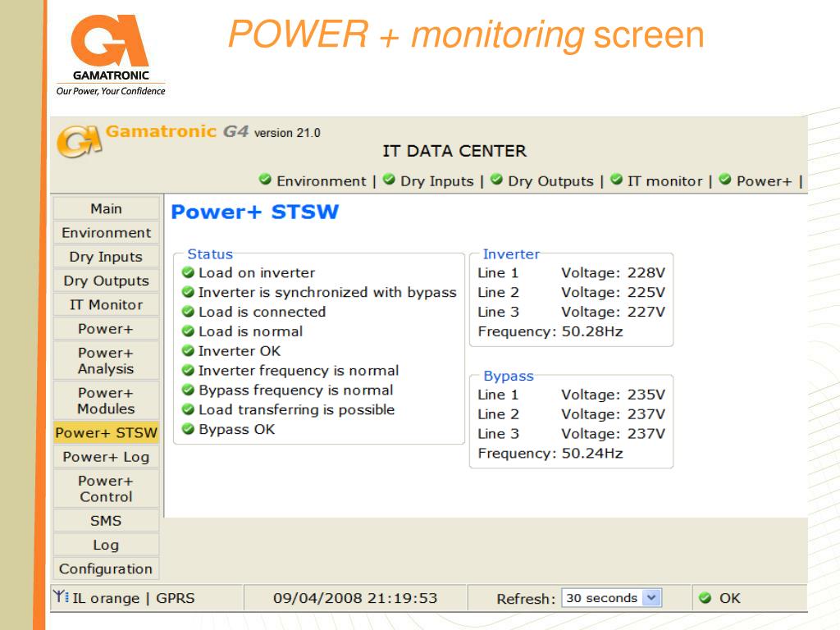Click the Dry Inputs link in top bar
This screenshot has height=630, width=840.
[x=437, y=181]
